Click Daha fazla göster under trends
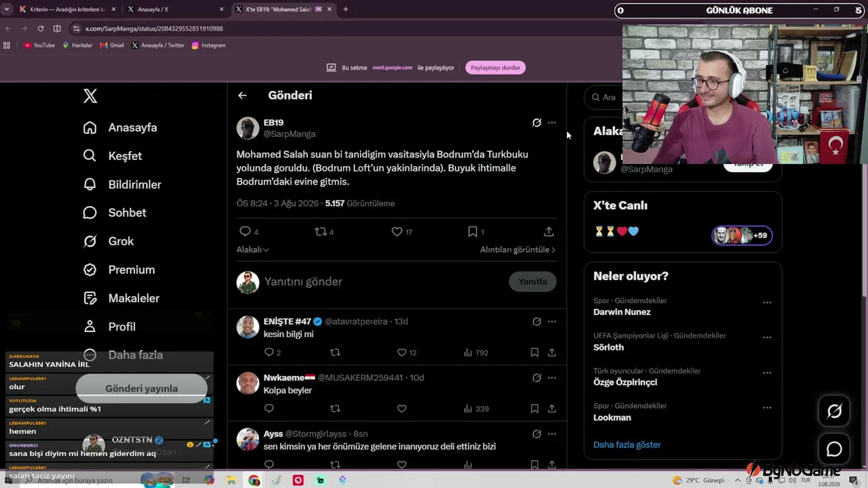868x488 pixels. (x=627, y=445)
